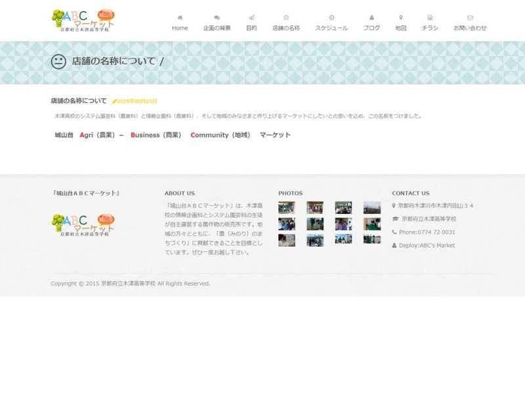Click the document icon above チラシ
Viewport: 525px width, 420px height.
tap(430, 18)
